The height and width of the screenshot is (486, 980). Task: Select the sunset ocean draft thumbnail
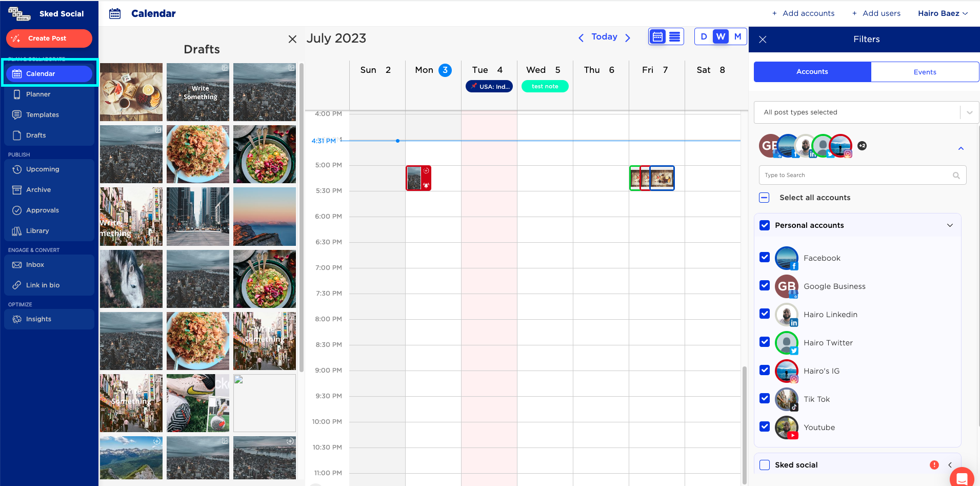click(265, 217)
